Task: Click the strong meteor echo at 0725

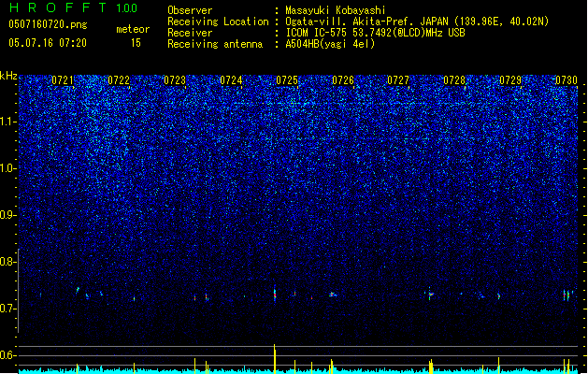Action: (275, 293)
